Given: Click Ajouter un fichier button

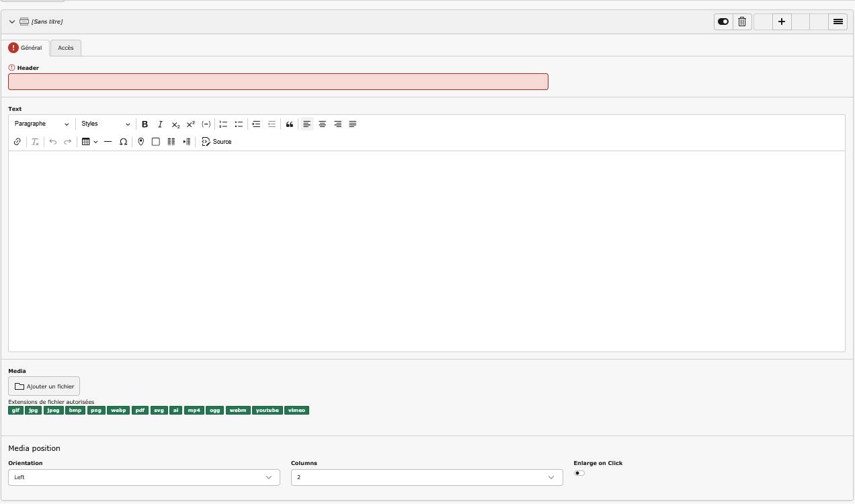Looking at the screenshot, I should point(44,386).
